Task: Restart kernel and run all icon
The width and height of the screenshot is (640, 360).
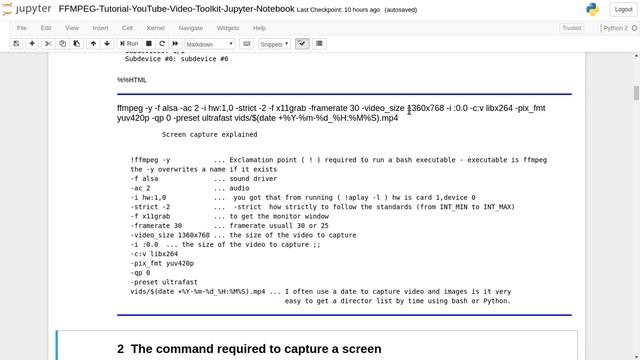Action: 175,44
